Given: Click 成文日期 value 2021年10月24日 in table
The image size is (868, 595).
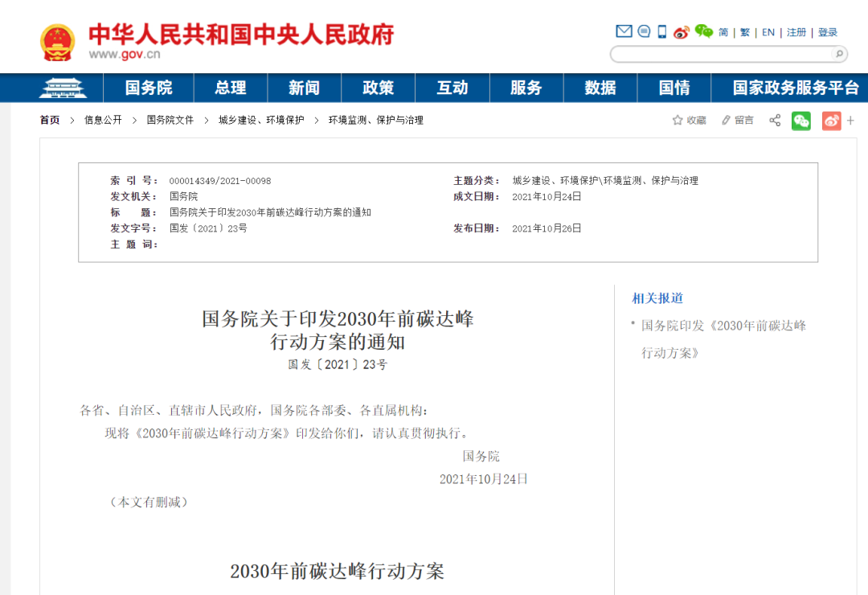Looking at the screenshot, I should (547, 197).
